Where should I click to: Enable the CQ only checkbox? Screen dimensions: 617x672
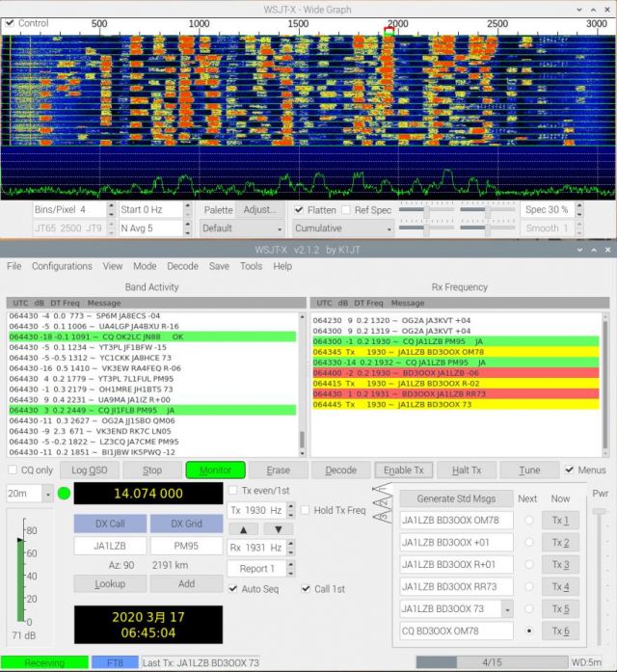pos(13,470)
